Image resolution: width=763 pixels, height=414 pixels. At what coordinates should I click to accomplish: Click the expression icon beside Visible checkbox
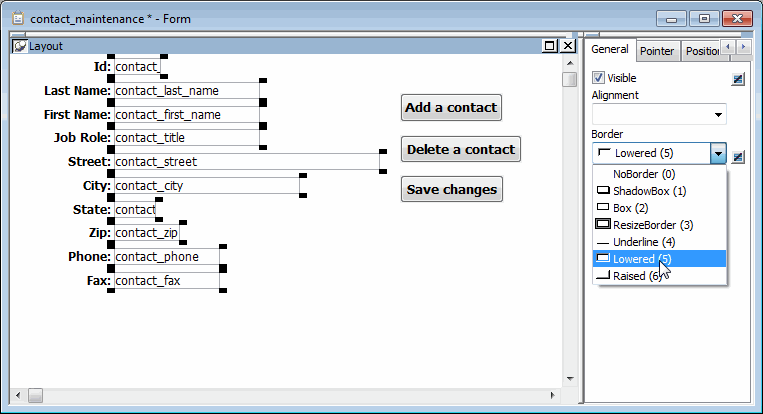click(738, 79)
